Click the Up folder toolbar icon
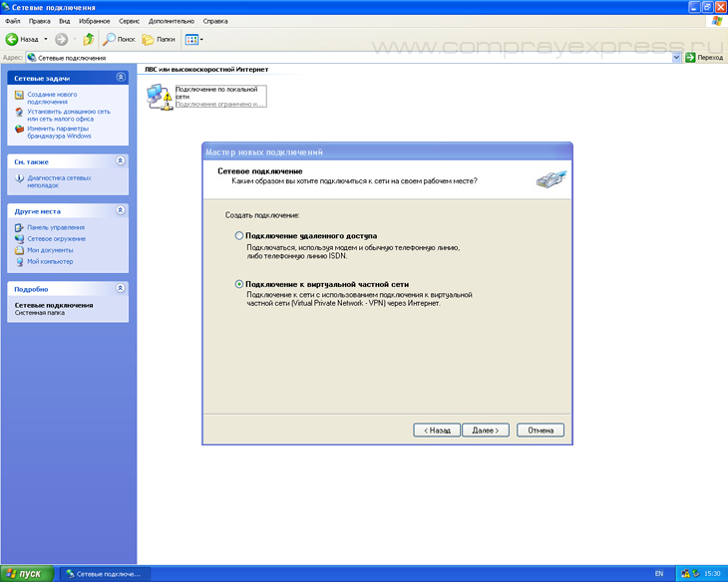The height and width of the screenshot is (582, 728). [x=88, y=40]
